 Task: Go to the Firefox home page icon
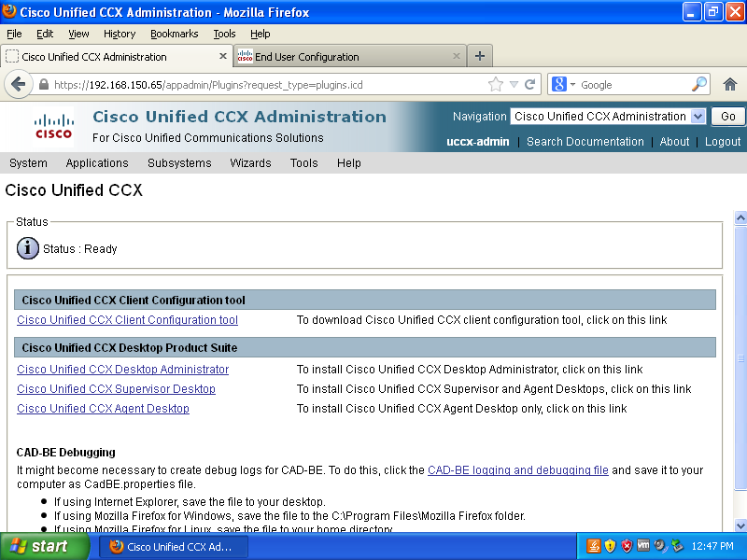[730, 85]
